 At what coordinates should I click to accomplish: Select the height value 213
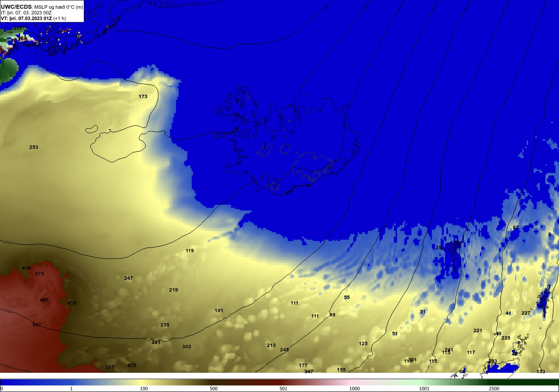coord(271,345)
